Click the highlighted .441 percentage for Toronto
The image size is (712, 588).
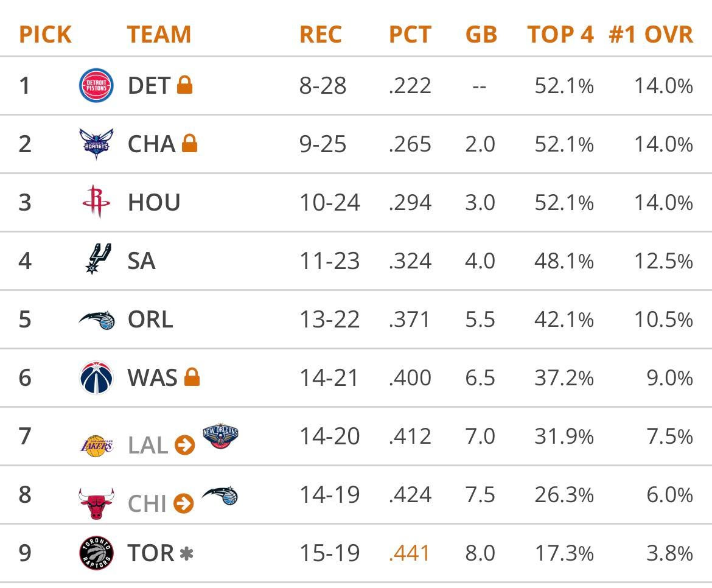point(410,553)
